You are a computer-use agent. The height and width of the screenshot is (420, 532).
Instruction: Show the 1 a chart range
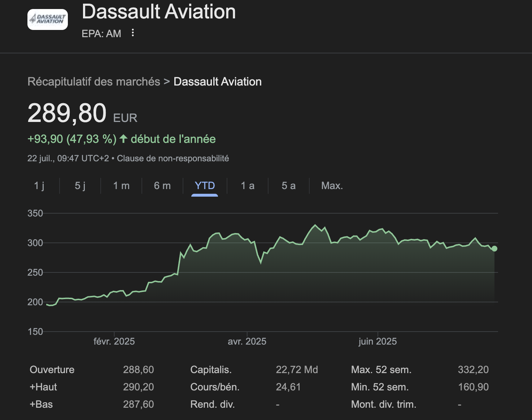click(248, 185)
